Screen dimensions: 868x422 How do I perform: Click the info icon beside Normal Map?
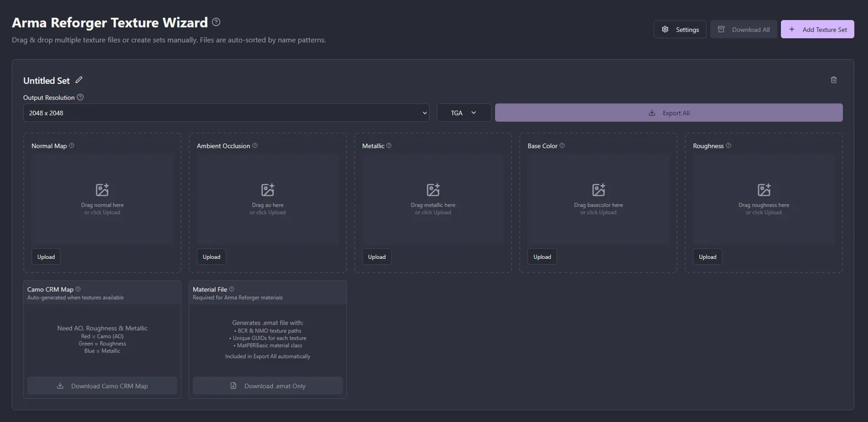click(71, 146)
